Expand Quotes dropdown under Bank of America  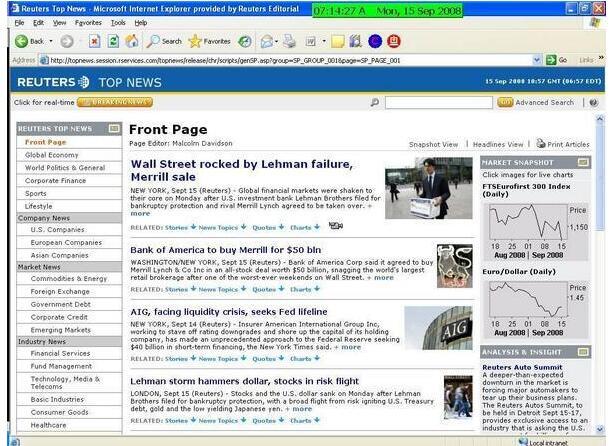click(x=267, y=289)
